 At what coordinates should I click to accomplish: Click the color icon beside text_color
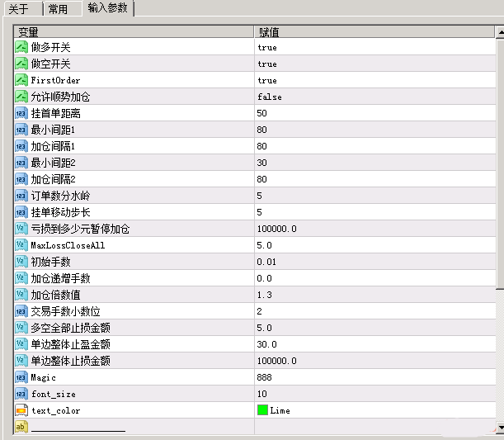tap(21, 410)
